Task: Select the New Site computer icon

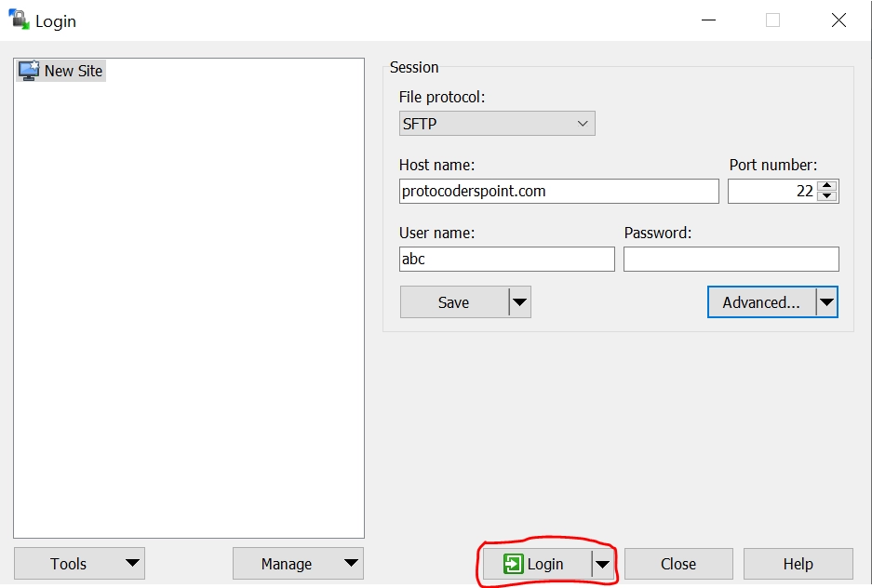Action: (28, 70)
